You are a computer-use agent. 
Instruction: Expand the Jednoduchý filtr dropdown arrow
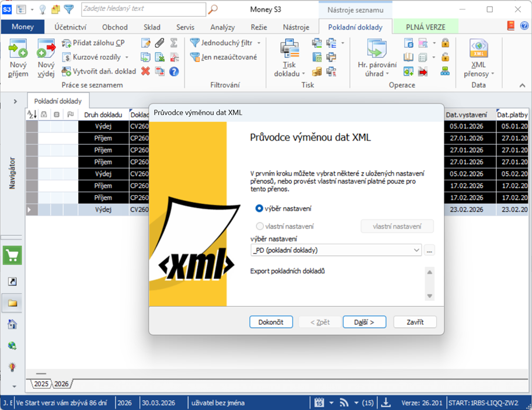point(259,43)
